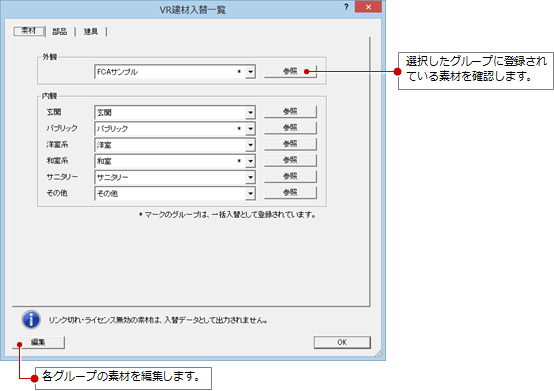Expand the その他 dropdown
Viewport: 554px width, 391px height.
coord(250,194)
